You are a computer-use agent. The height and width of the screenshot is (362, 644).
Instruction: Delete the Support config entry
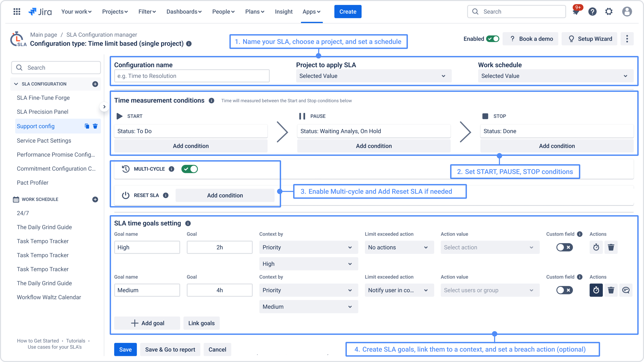click(x=95, y=126)
